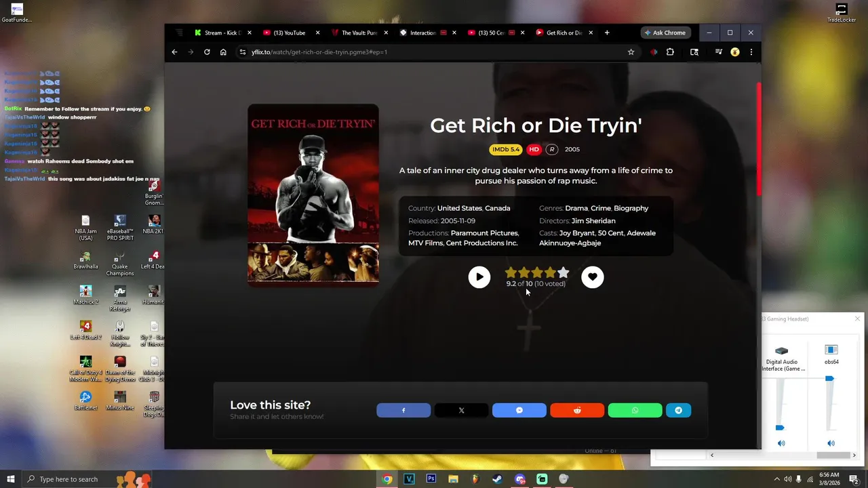
Task: Select the Minus Nine desktop shortcut
Action: coord(120,401)
